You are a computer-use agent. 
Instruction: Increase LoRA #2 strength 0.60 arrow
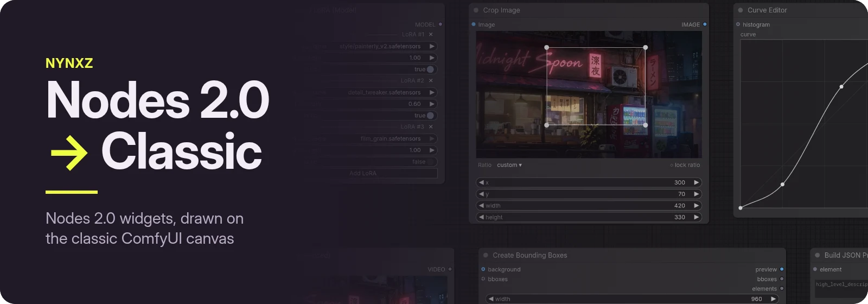tap(432, 104)
